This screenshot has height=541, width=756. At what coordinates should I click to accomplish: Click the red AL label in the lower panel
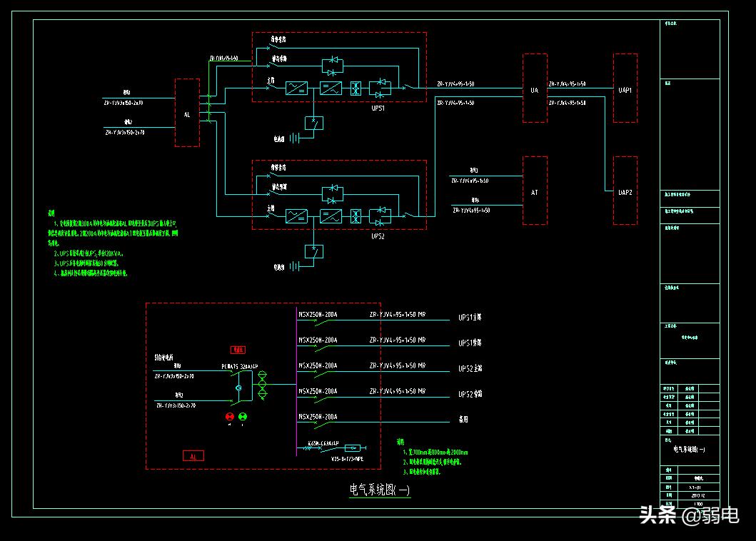point(193,456)
